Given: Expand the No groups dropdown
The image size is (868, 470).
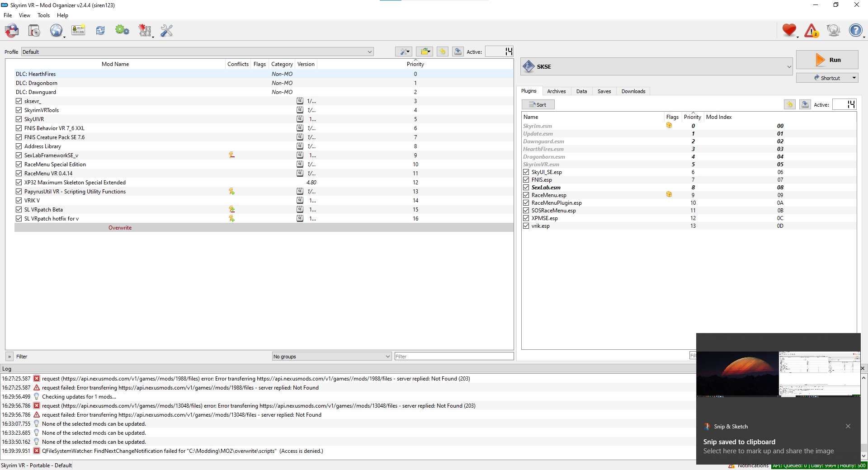Looking at the screenshot, I should point(332,357).
